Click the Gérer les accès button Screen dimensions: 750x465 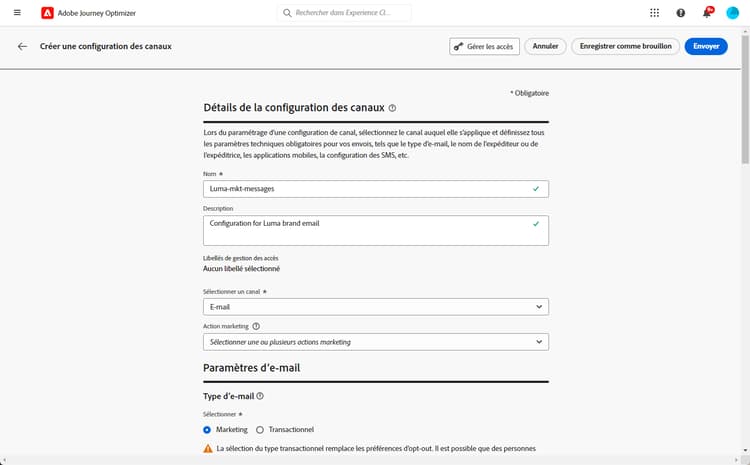(484, 46)
